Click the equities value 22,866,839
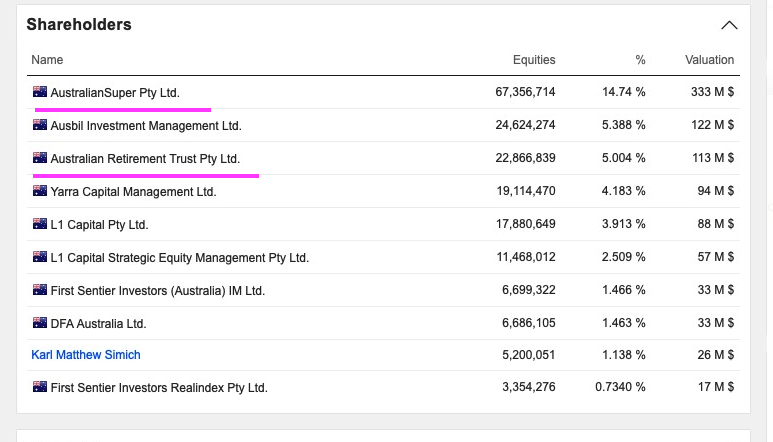Viewport: 773px width, 442px height. click(525, 158)
